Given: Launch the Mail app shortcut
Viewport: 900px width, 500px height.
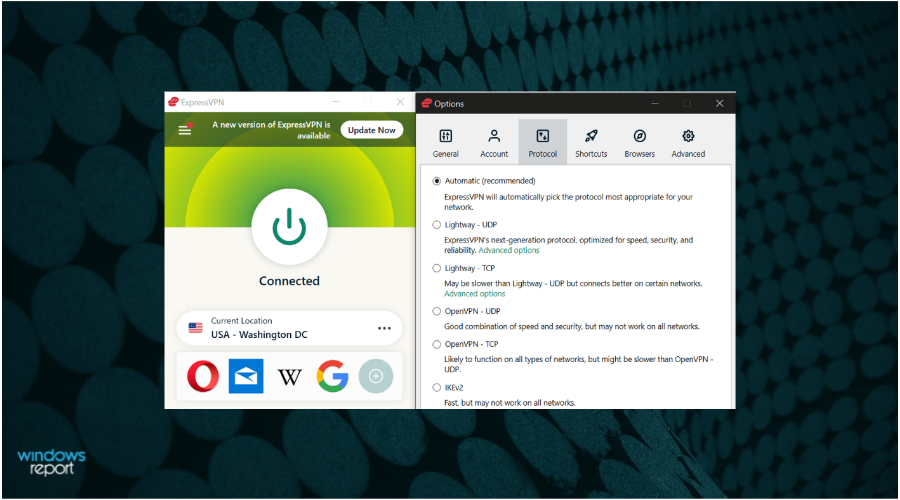Looking at the screenshot, I should (246, 376).
